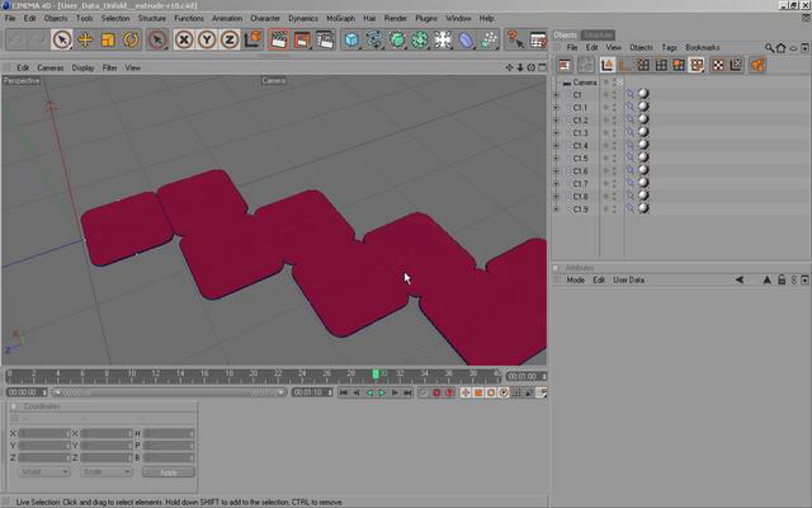Expand the C1 object hierarchy

[556, 95]
